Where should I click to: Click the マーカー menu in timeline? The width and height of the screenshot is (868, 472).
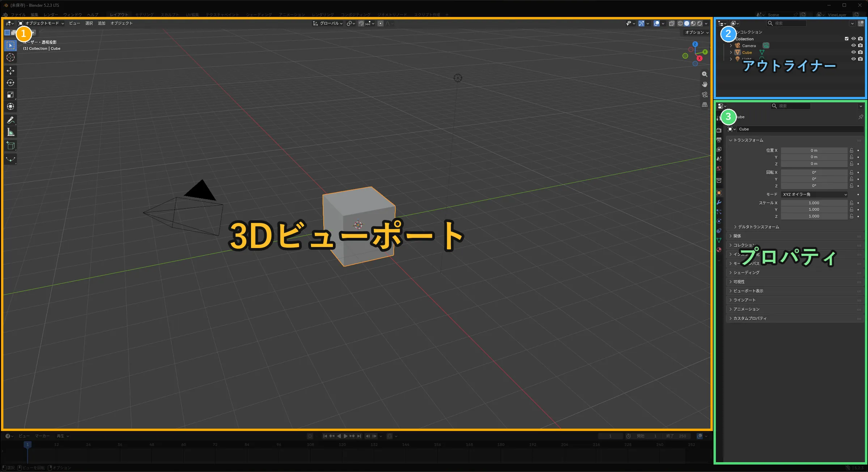pyautogui.click(x=42, y=436)
